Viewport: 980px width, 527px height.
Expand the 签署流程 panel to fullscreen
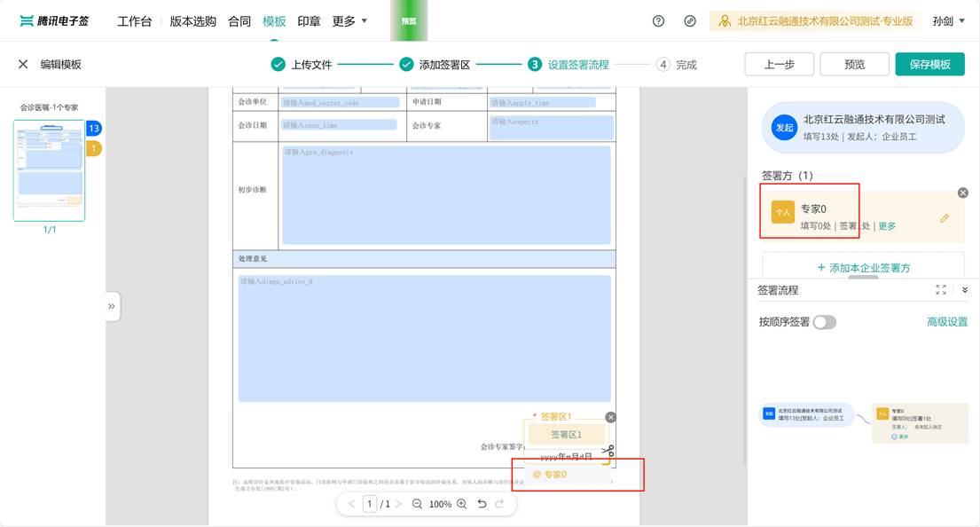(x=941, y=290)
